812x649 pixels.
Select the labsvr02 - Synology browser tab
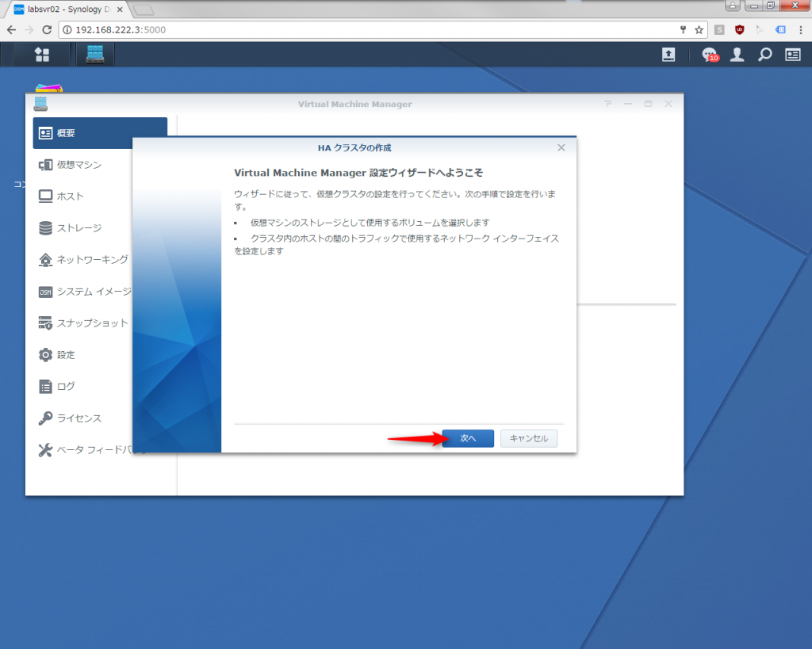point(67,10)
